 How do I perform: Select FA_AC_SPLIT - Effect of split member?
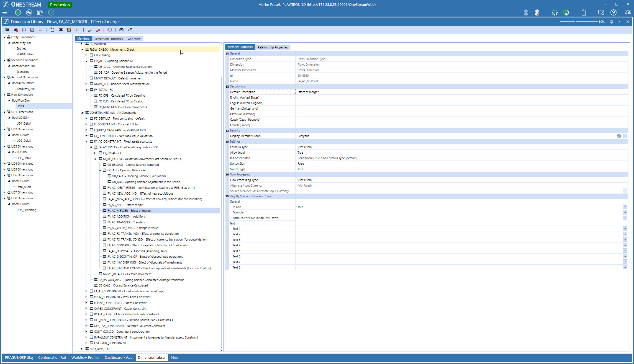pos(125,205)
